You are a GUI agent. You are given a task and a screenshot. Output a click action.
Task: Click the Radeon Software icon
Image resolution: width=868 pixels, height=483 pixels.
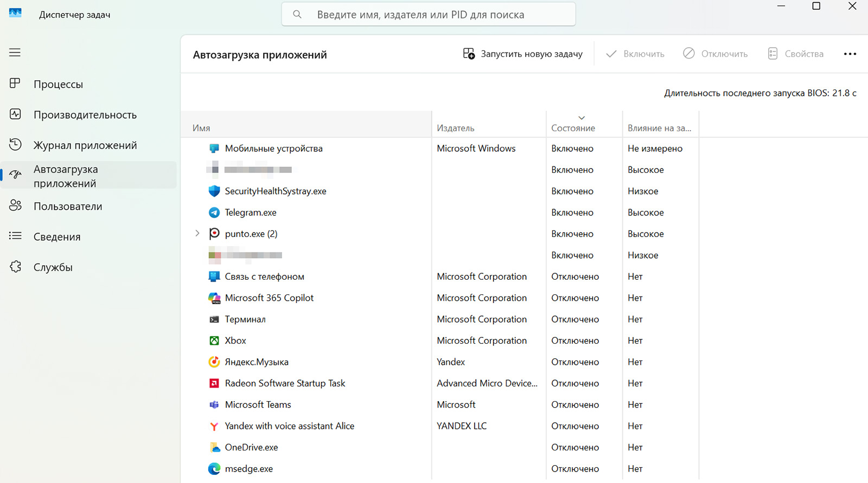[x=214, y=383]
